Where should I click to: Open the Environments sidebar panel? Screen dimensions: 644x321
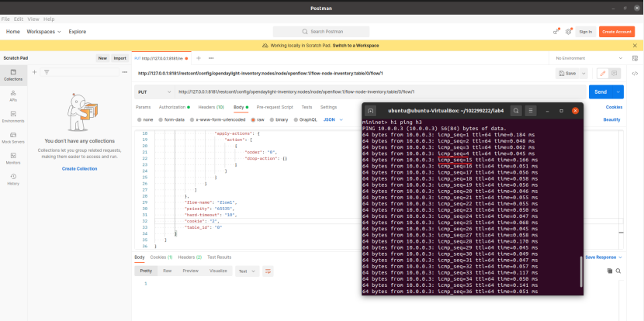coord(13,116)
